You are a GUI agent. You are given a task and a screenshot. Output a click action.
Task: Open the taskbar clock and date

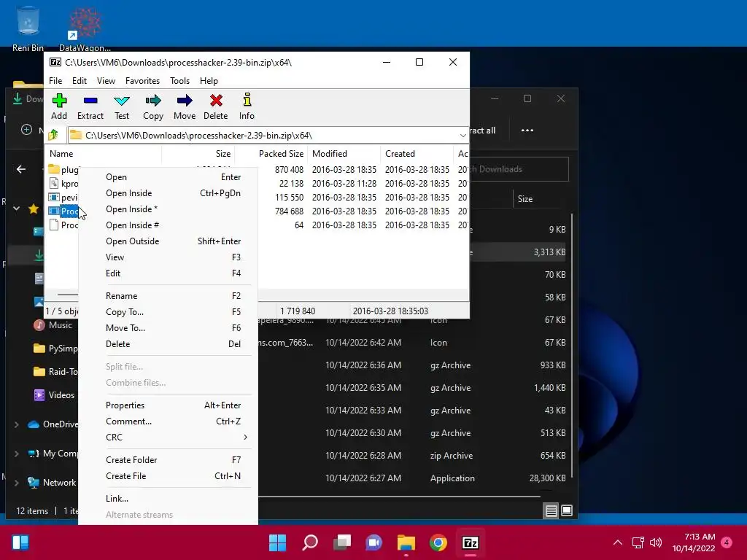694,542
